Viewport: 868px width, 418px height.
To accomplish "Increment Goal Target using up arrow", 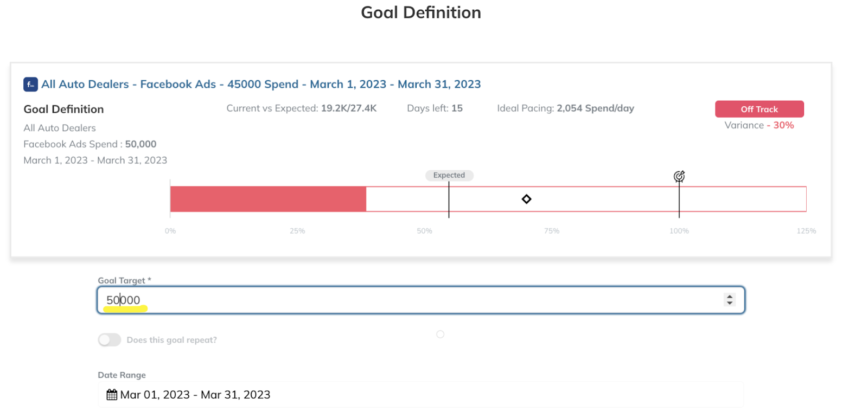I will 730,297.
